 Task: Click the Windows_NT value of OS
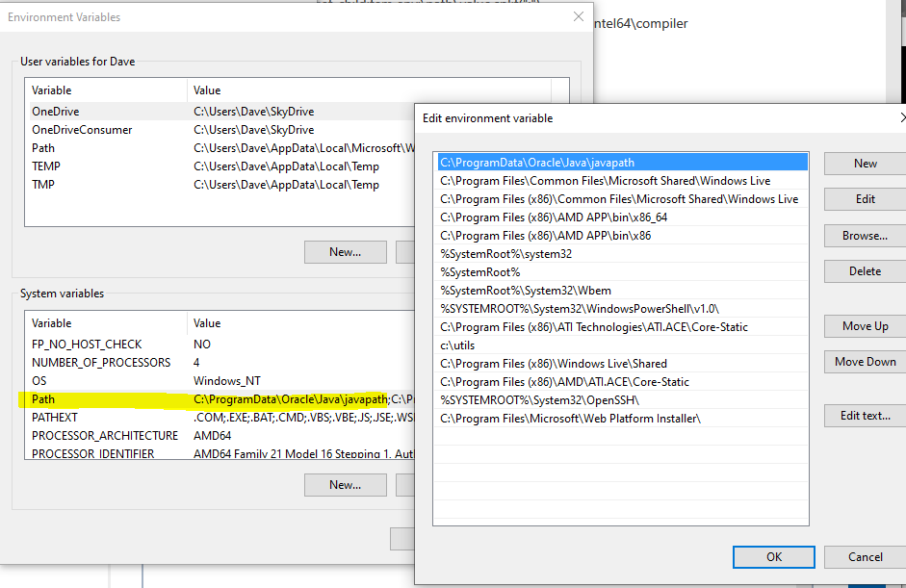click(227, 381)
